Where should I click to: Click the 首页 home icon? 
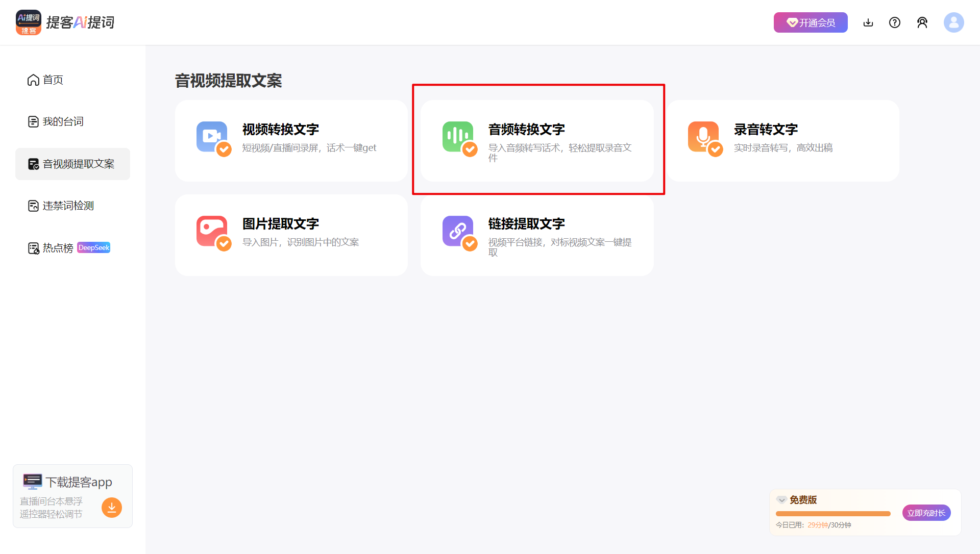(33, 80)
